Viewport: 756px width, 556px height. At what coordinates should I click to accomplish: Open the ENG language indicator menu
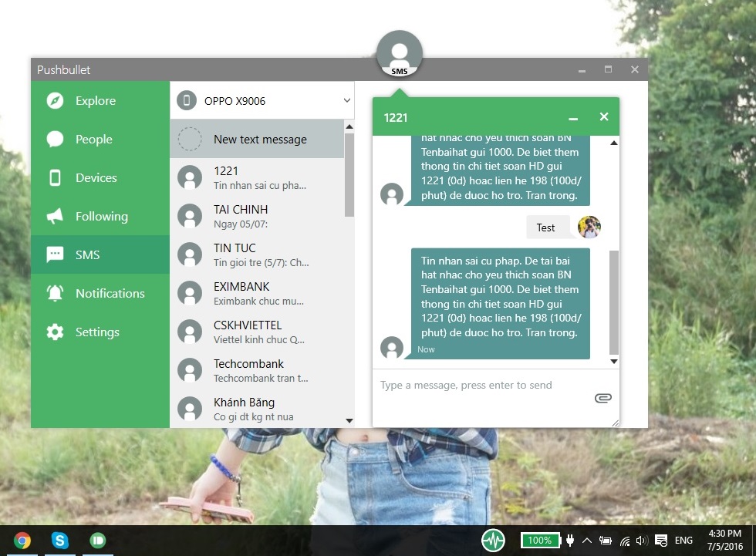683,540
